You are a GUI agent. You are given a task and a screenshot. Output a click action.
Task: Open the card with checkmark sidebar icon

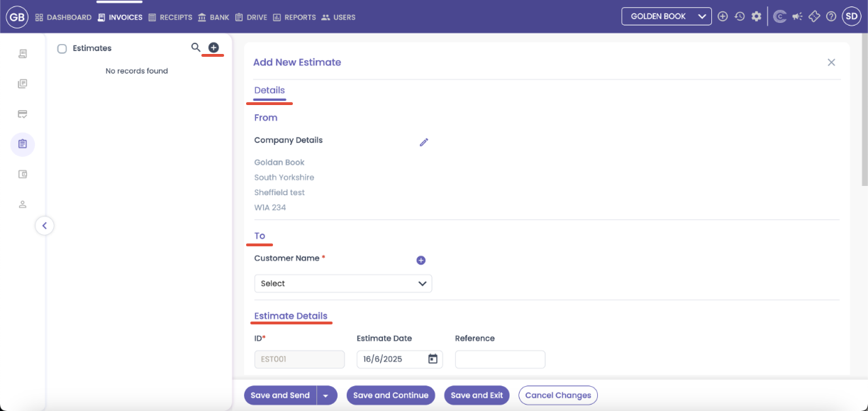click(23, 114)
